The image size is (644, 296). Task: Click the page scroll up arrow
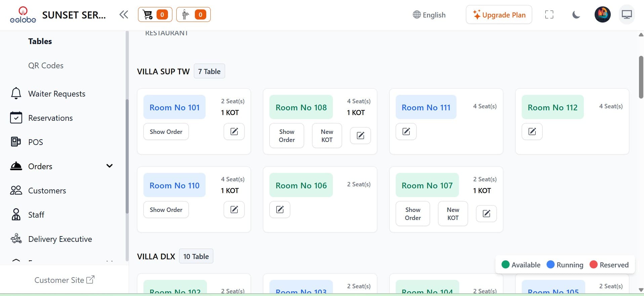pos(641,35)
